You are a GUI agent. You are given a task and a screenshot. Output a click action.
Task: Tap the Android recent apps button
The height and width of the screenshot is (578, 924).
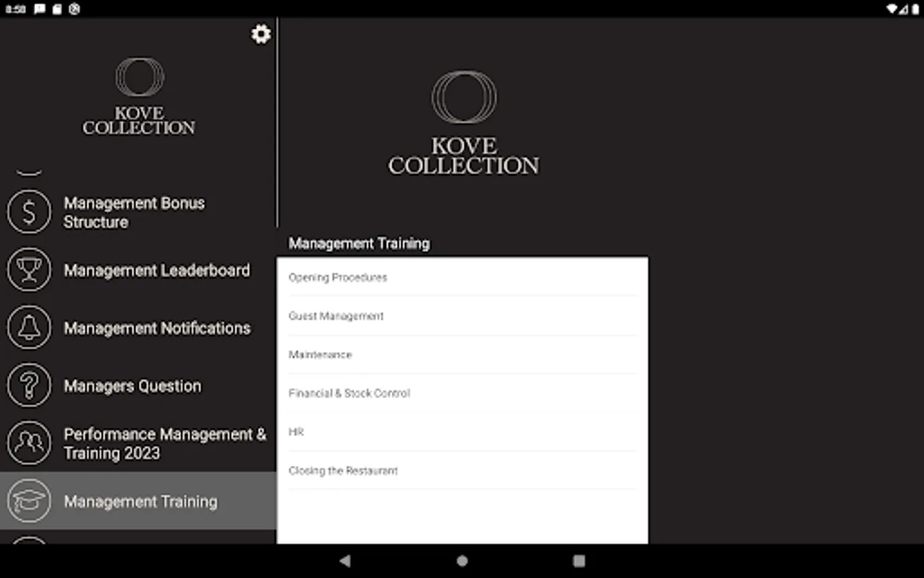(x=579, y=561)
